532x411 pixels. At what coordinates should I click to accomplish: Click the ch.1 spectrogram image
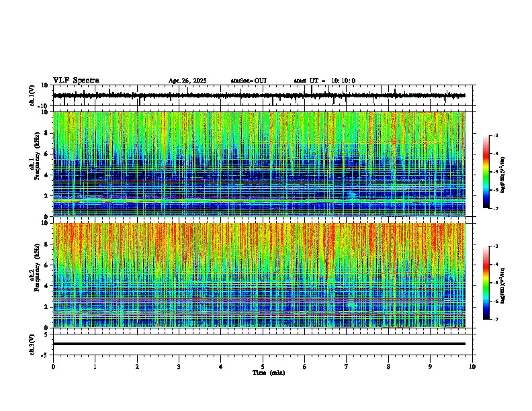(259, 164)
